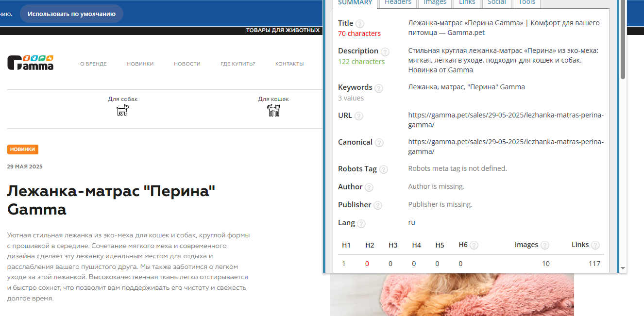Click help icon next to Robots Tag

click(384, 169)
